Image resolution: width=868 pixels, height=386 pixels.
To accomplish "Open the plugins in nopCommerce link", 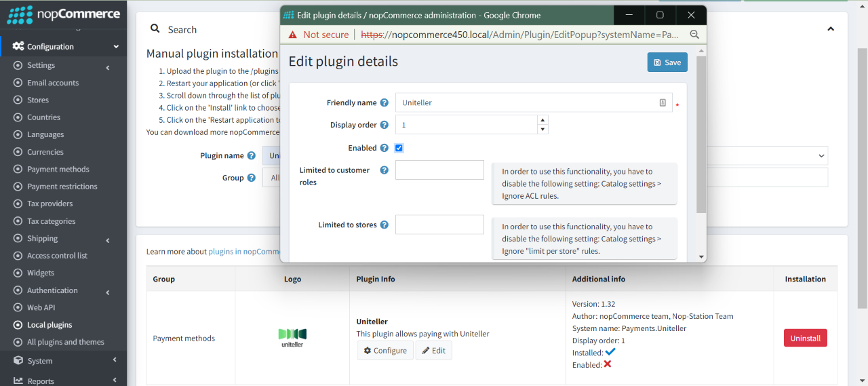I will click(244, 252).
